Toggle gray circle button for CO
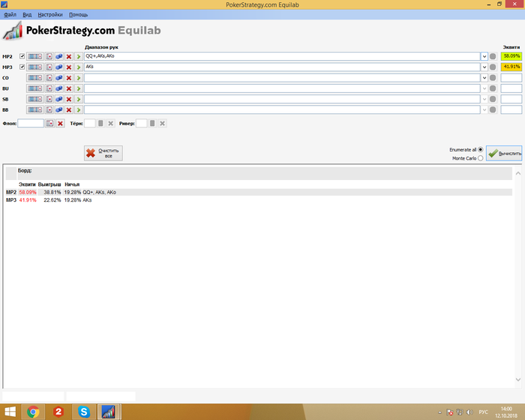The height and width of the screenshot is (420, 525). pyautogui.click(x=493, y=78)
